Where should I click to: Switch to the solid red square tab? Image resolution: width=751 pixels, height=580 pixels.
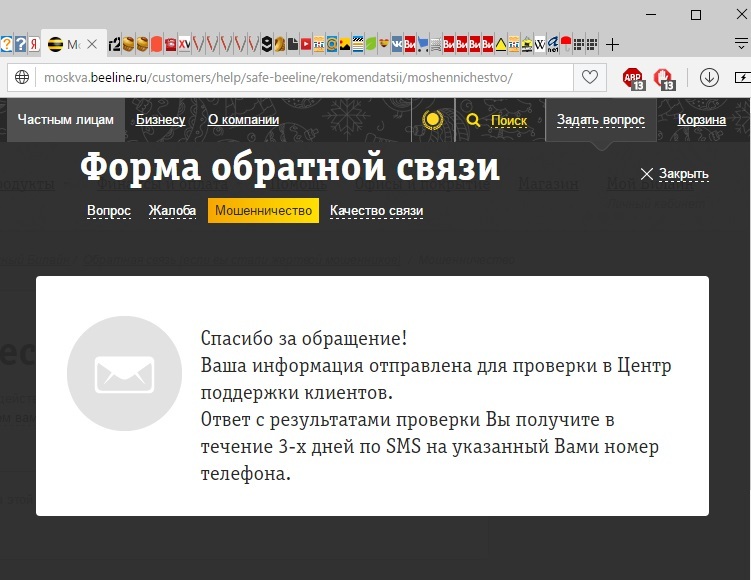(156, 45)
